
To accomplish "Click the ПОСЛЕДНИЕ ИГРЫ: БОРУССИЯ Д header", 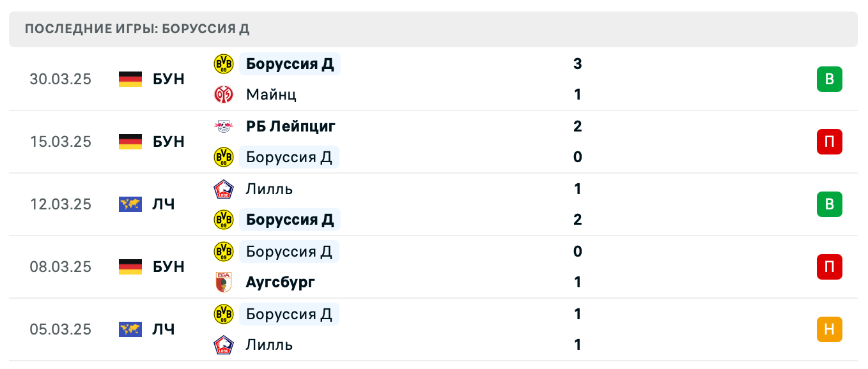I will pyautogui.click(x=136, y=29).
